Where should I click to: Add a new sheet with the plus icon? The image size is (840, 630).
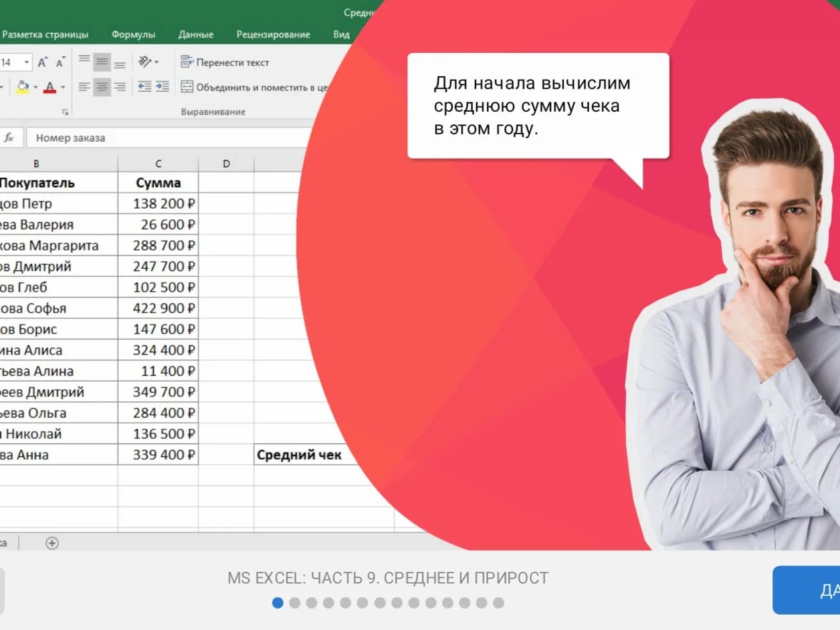(52, 543)
